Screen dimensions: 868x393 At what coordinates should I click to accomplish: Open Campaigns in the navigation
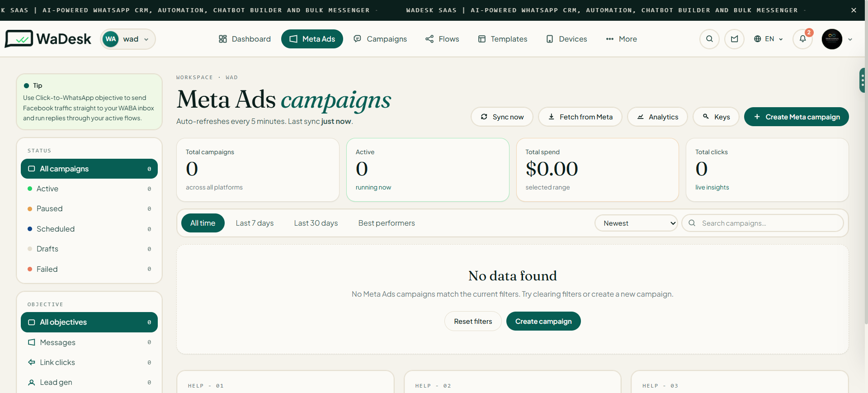pos(380,39)
